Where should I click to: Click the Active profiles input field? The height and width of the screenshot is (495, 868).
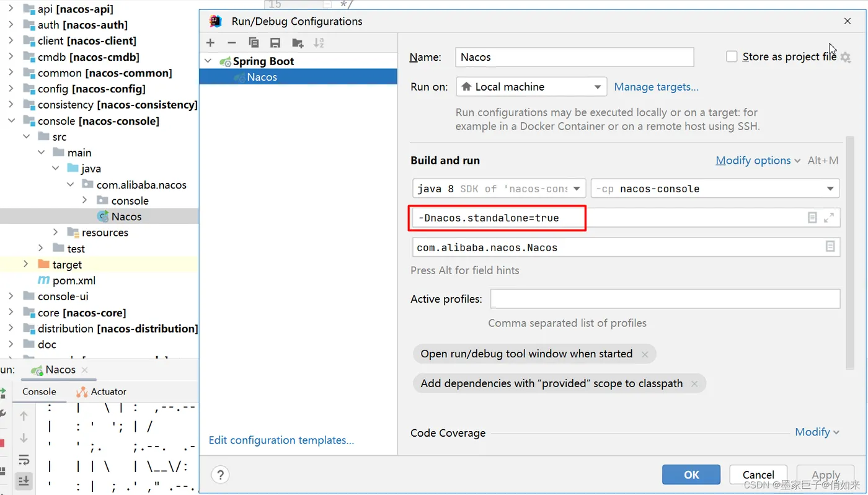coord(665,299)
